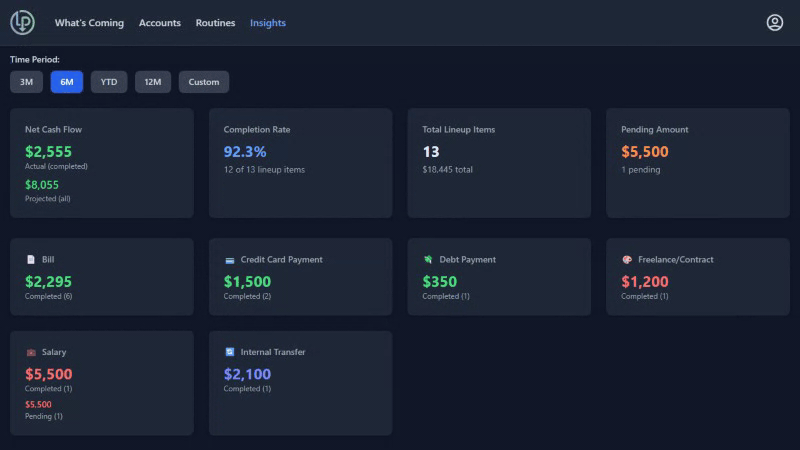Click 'Projected (all)' label
This screenshot has height=450, width=800.
[47, 199]
